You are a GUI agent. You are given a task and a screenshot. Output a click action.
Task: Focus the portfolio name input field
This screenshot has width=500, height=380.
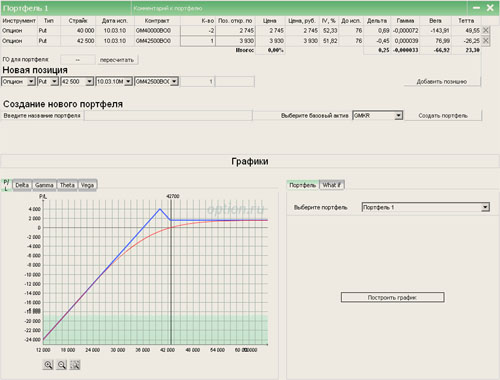168,116
